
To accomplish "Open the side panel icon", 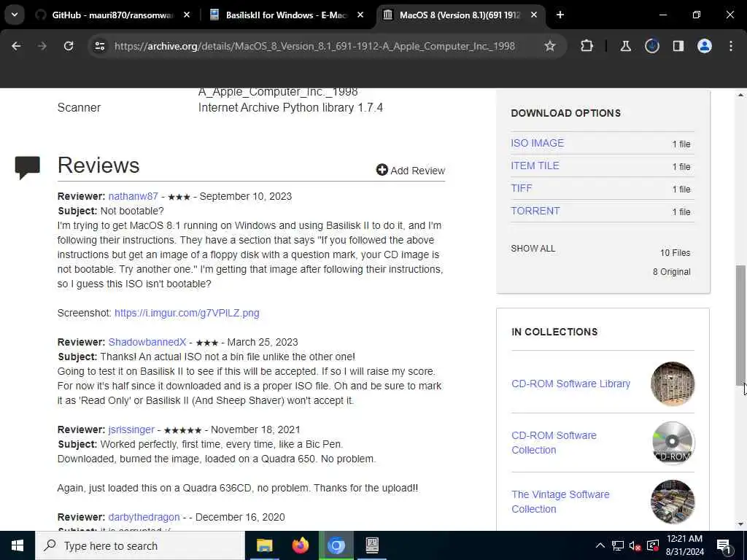I will pyautogui.click(x=678, y=46).
